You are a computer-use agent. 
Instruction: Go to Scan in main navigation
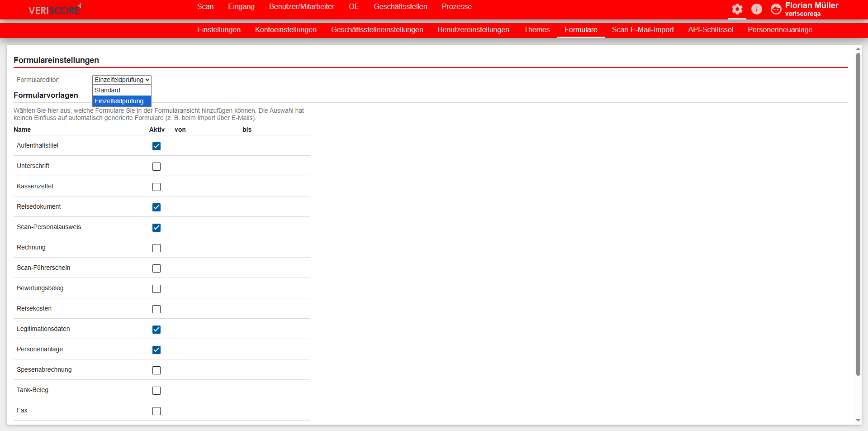pos(205,7)
